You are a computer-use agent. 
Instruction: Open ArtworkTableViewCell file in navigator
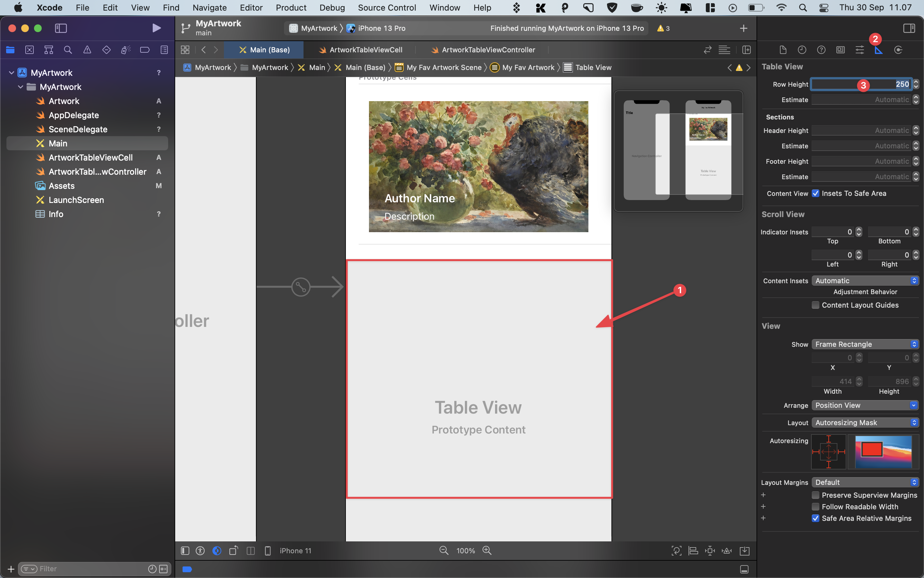tap(90, 157)
